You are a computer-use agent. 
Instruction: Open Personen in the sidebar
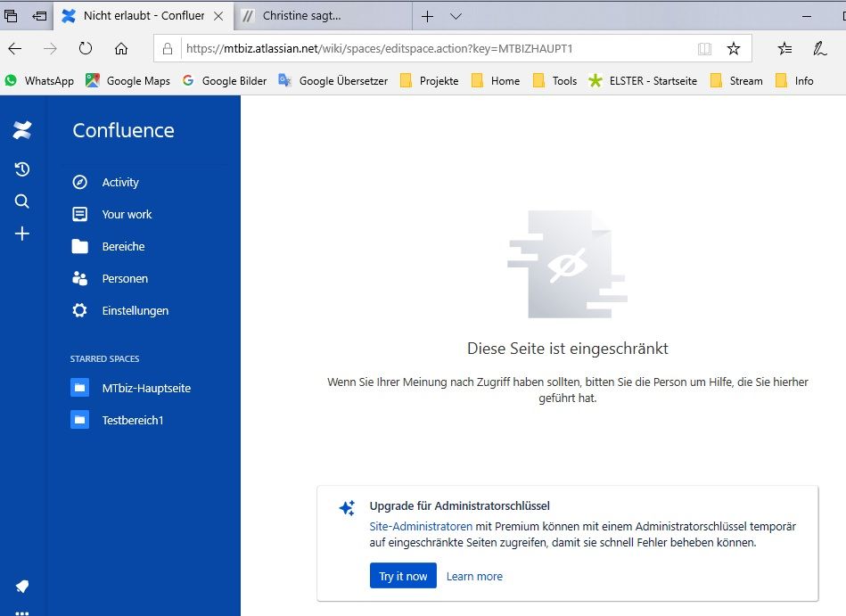tap(125, 278)
